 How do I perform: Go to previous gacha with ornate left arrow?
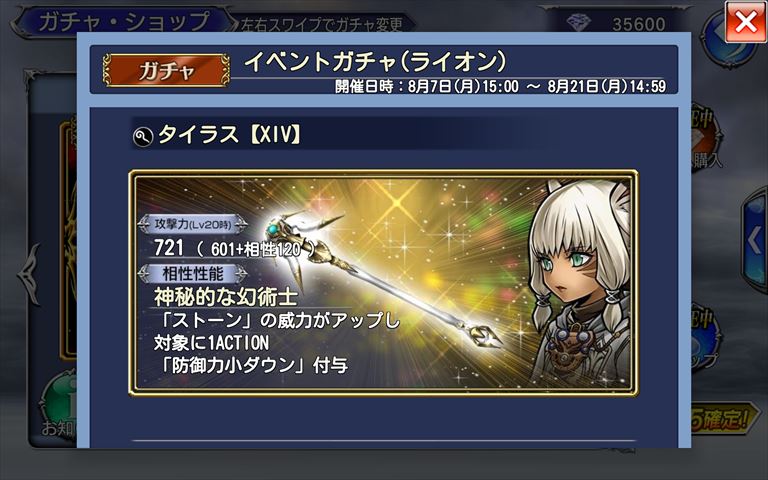tap(28, 274)
